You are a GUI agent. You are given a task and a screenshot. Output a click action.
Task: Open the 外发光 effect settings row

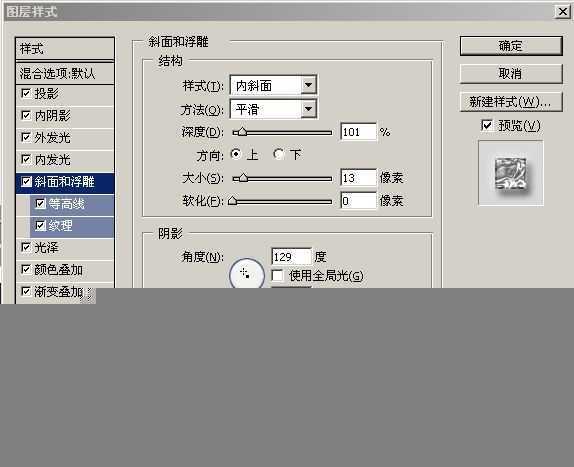(65, 138)
